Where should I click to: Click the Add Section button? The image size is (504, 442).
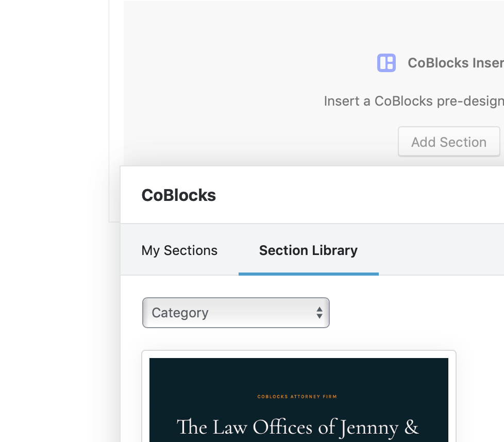point(448,142)
